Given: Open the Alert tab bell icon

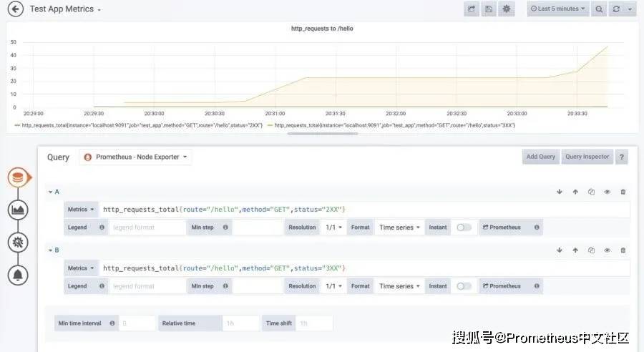Looking at the screenshot, I should point(18,275).
